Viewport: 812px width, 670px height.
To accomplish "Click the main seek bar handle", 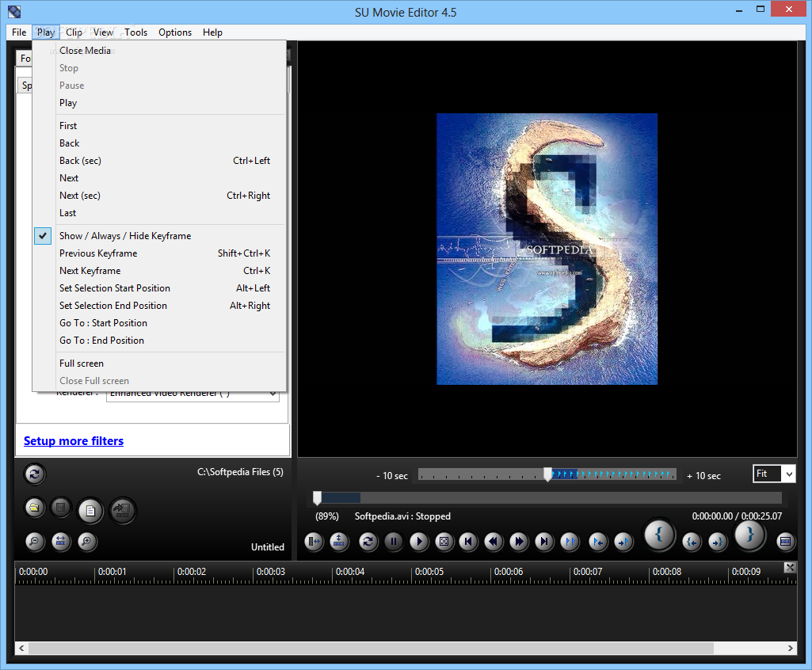I will (318, 498).
